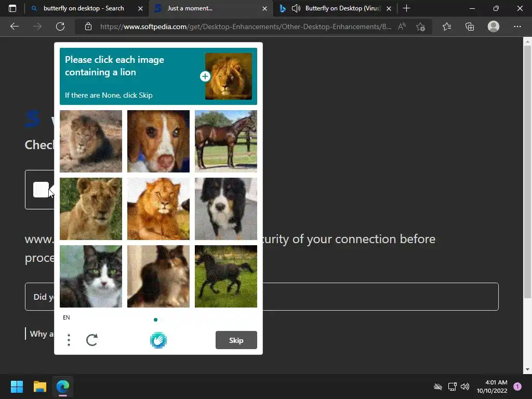Open the Favorites list icon
532x399 pixels.
(x=447, y=26)
